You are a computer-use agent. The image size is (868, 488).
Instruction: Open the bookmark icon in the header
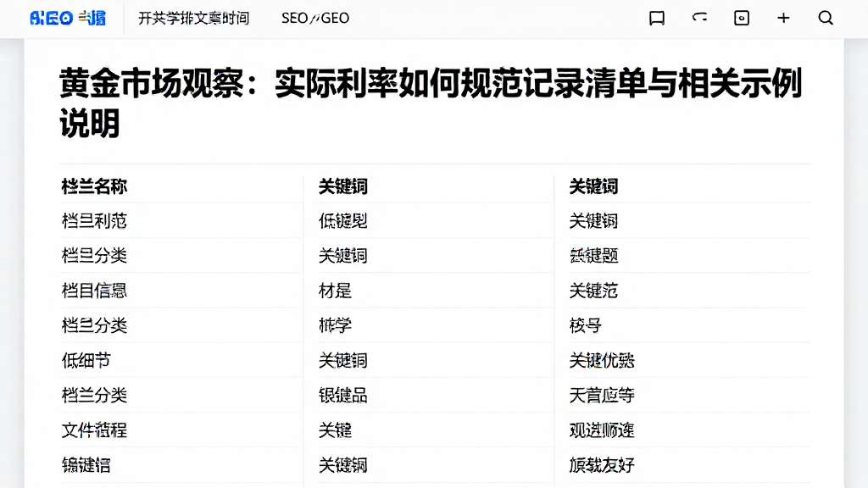point(657,19)
